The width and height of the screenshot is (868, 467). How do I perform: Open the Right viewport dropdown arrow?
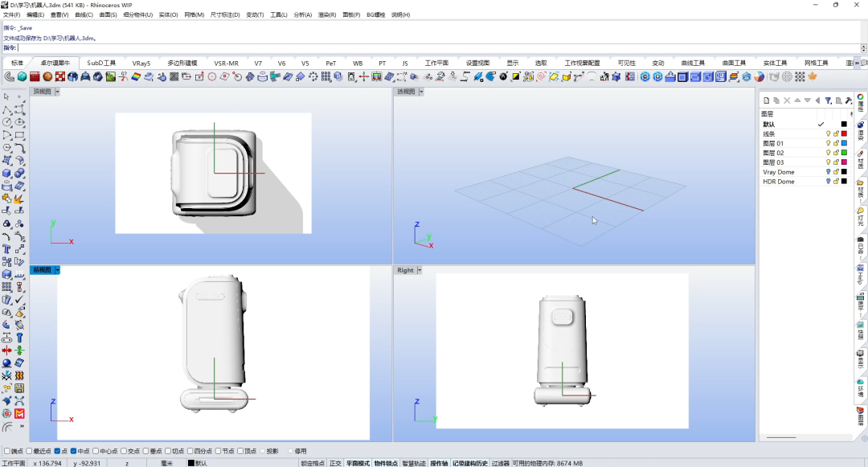[x=419, y=270]
